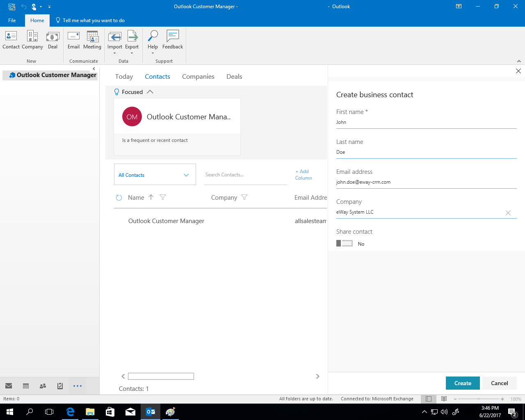Clear the Company field value

tap(508, 213)
